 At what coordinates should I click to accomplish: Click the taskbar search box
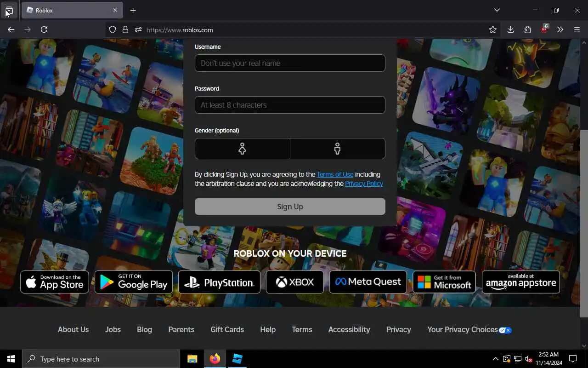click(101, 359)
